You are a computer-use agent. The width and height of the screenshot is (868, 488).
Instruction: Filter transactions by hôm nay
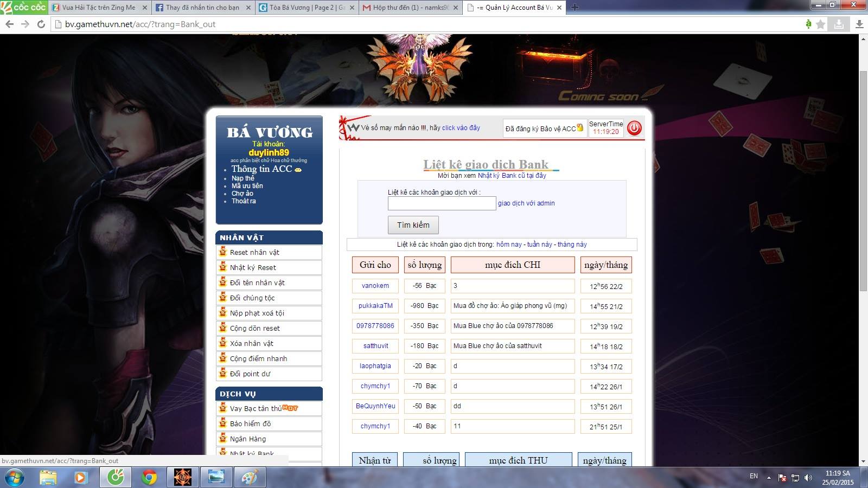(509, 245)
